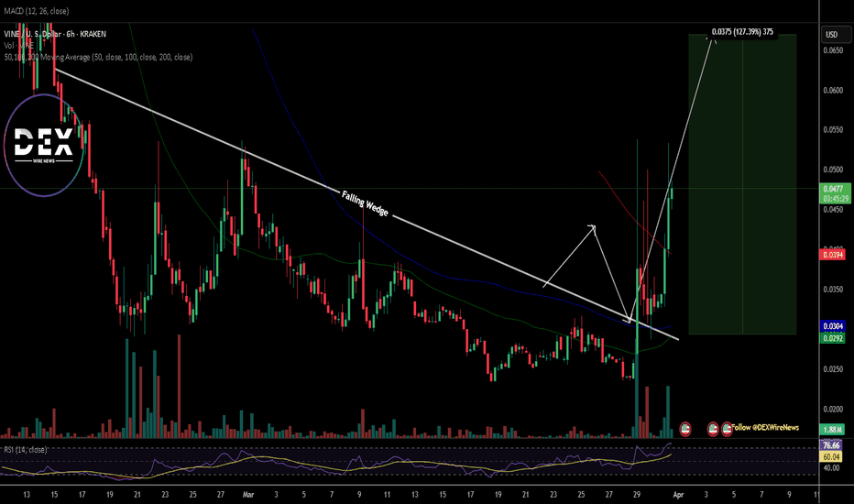Click the 40.00 RSI scale value
The image size is (854, 504).
click(831, 467)
